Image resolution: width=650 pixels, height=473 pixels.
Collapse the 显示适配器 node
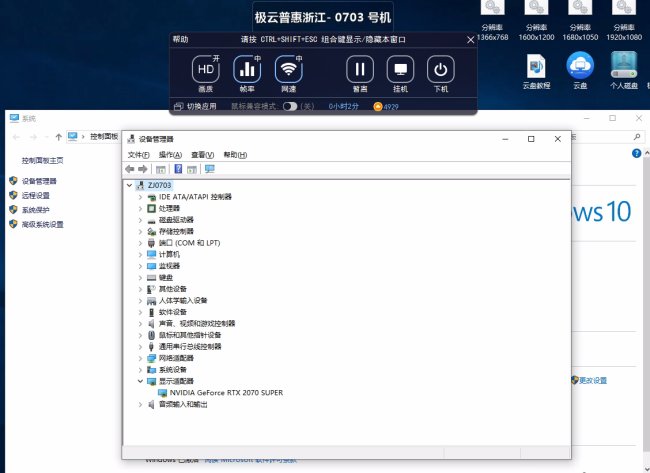click(140, 381)
